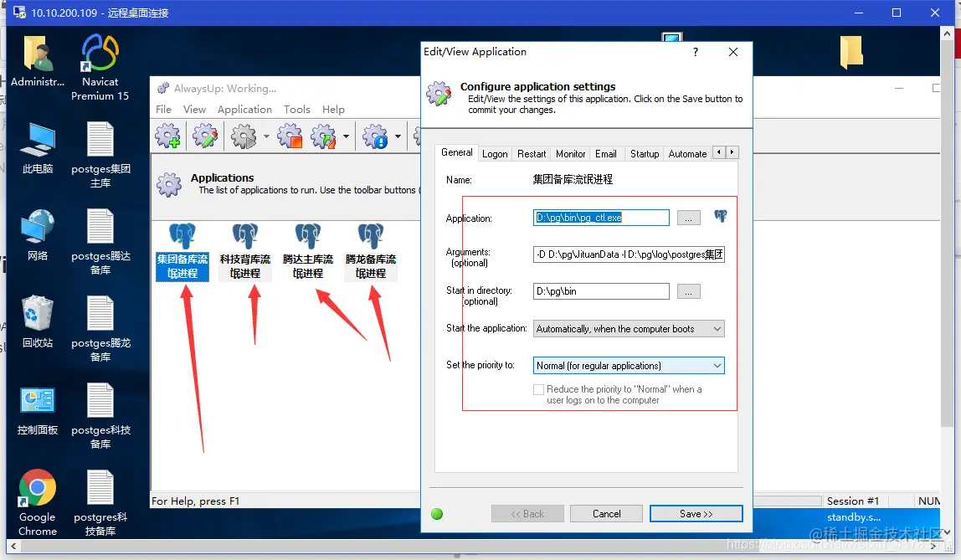Click the Arguments input field
Image resolution: width=961 pixels, height=560 pixels.
coord(629,254)
